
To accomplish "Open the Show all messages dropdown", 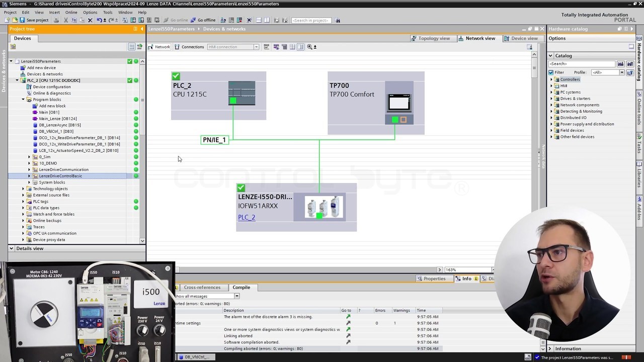I will point(236,296).
